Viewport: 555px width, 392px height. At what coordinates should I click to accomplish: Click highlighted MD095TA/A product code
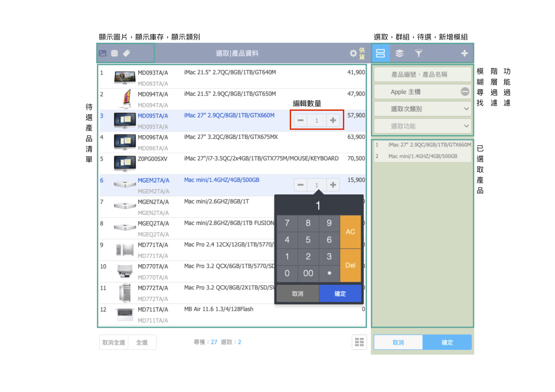pos(153,116)
